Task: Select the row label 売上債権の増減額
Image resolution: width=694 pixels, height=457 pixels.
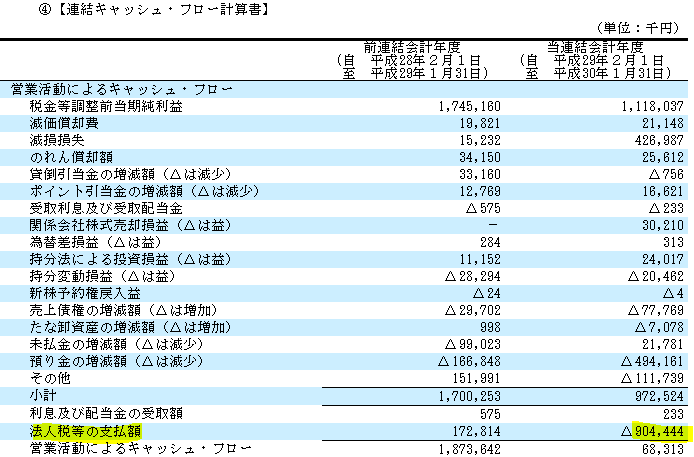Action: tap(85, 310)
